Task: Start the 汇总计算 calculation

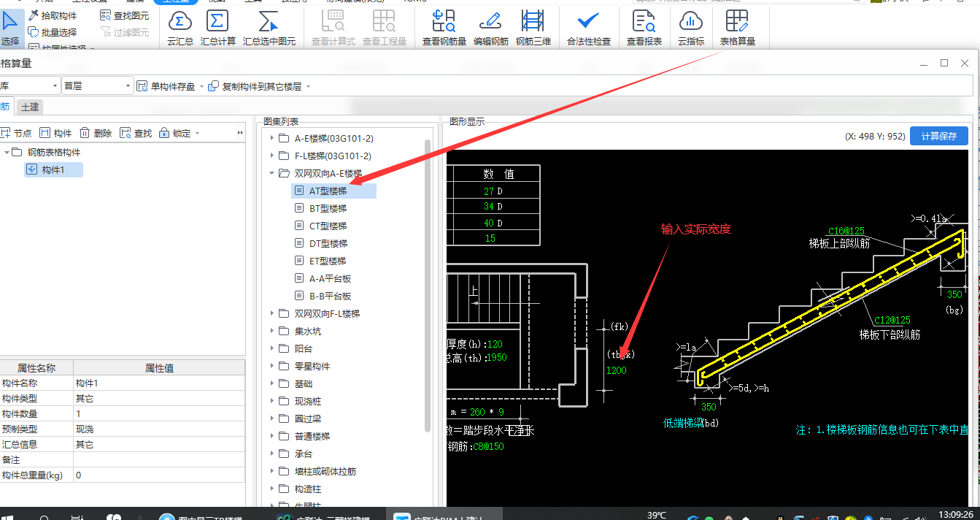Action: pos(217,28)
